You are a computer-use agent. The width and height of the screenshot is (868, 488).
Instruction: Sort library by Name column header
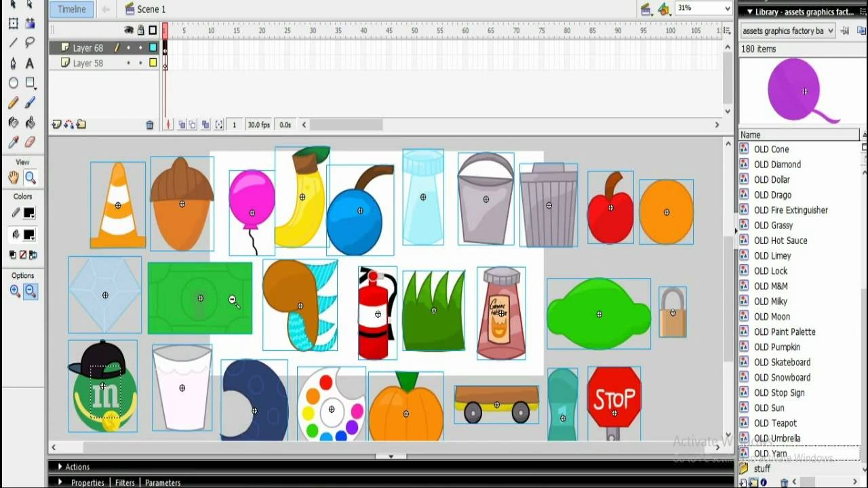point(800,135)
